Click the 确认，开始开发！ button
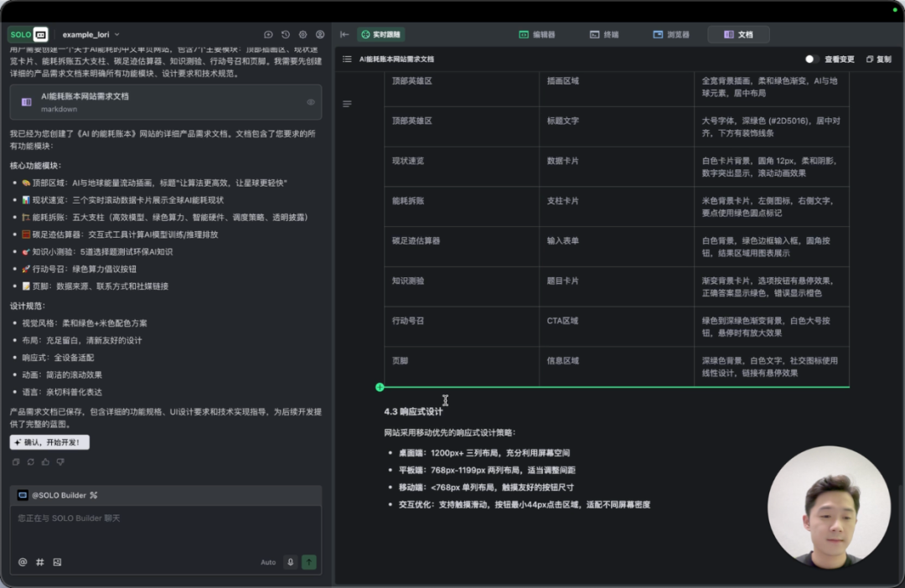The image size is (905, 588). pos(50,442)
